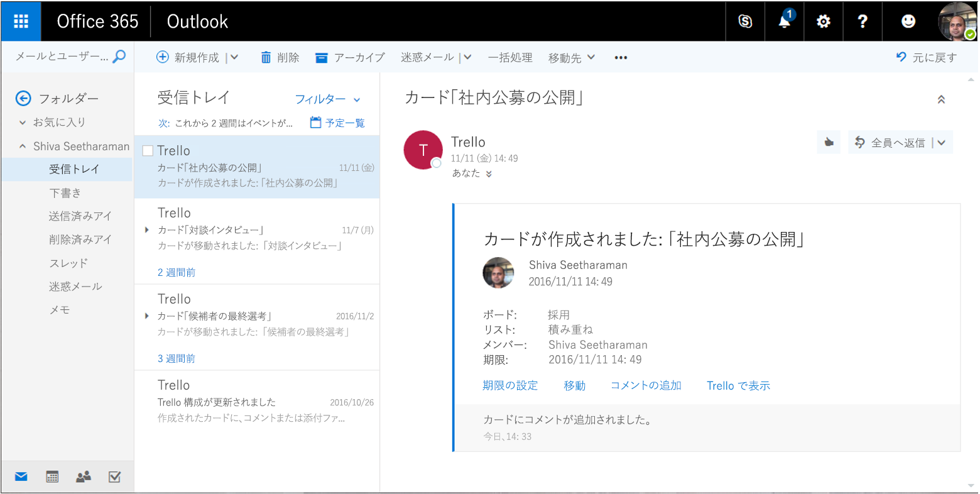Collapse the conversation with double chevron icon
Screen dimensions: 980x494
(x=941, y=99)
